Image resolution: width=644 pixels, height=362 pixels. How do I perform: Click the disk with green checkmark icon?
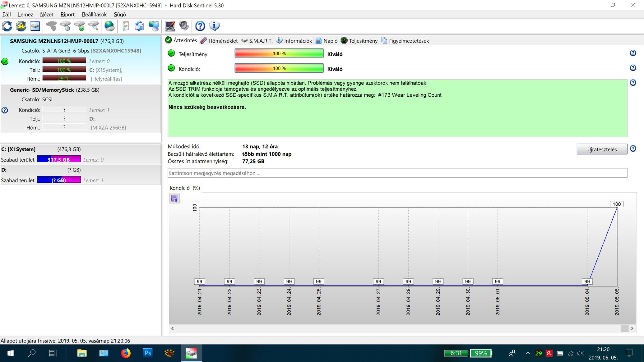click(80, 26)
